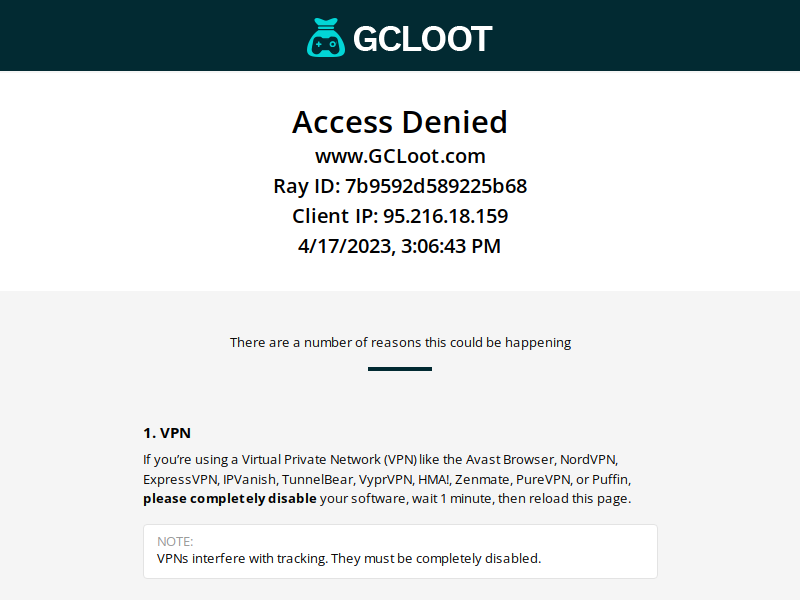Click the Ray ID 7b9592d589225b68 line
Screen dimensions: 800x600
coord(400,186)
